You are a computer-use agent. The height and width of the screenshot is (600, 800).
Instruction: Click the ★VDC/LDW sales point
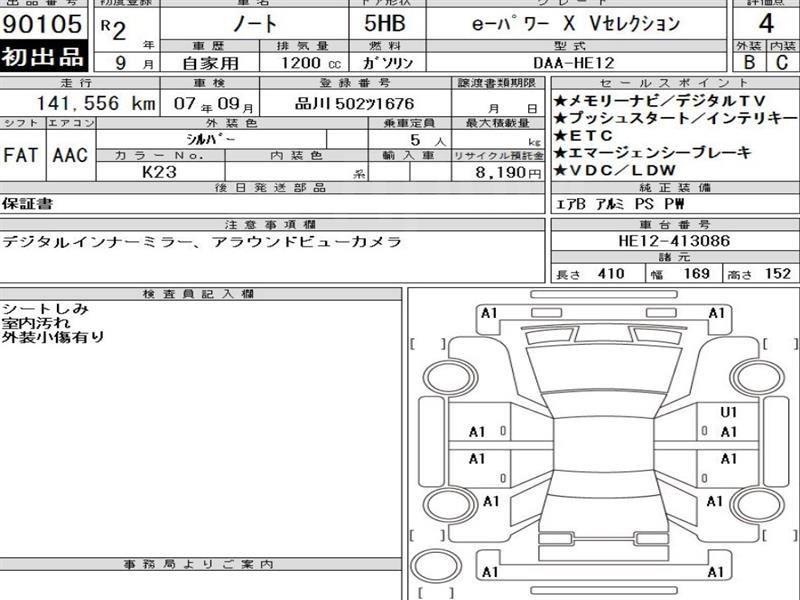(614, 170)
